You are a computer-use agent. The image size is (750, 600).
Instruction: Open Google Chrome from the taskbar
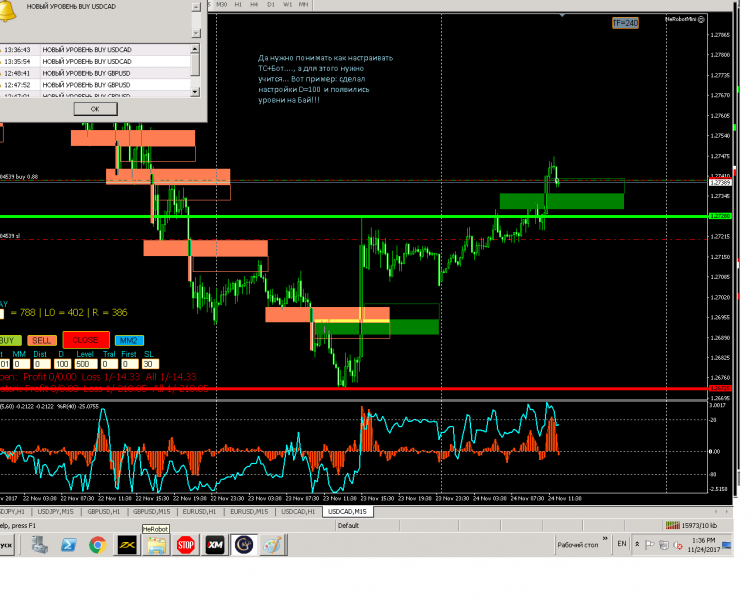click(98, 545)
